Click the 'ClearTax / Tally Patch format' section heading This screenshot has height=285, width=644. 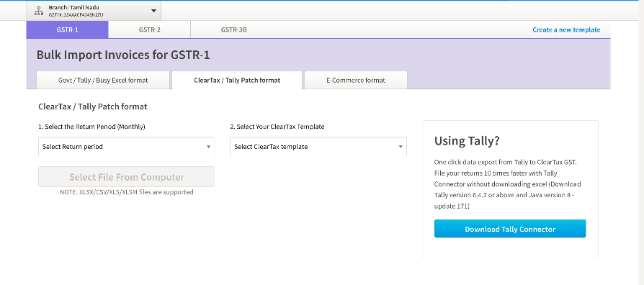[92, 107]
